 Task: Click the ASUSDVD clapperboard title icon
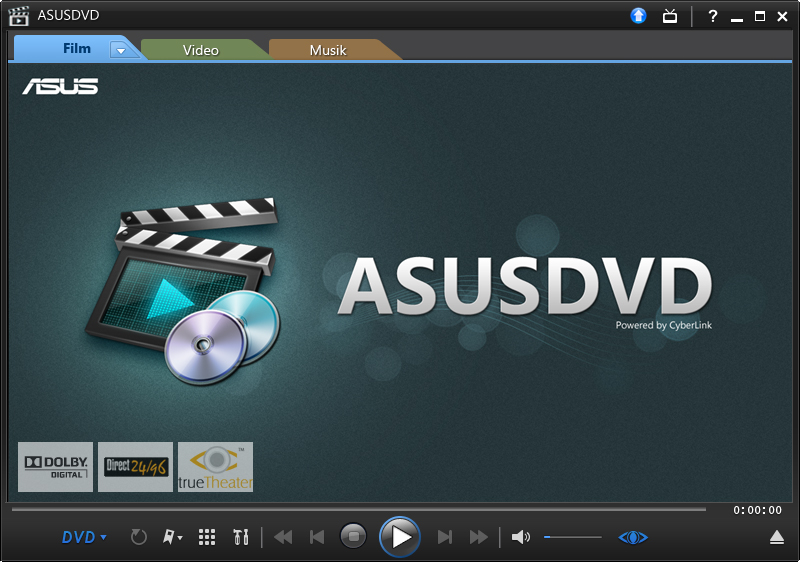pyautogui.click(x=18, y=16)
